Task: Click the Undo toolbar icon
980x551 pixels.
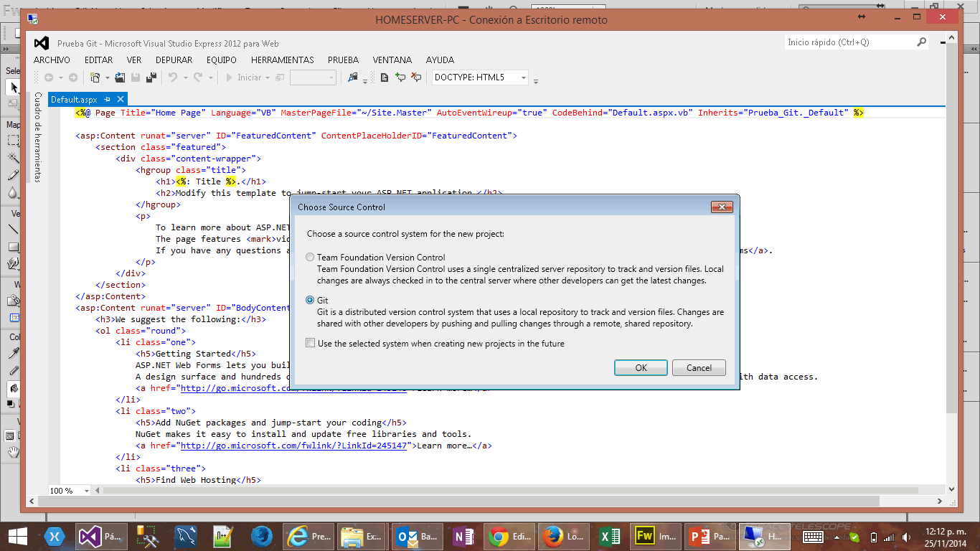Action: point(173,77)
